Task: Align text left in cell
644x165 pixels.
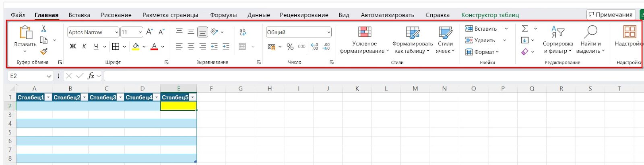Action: pos(179,47)
